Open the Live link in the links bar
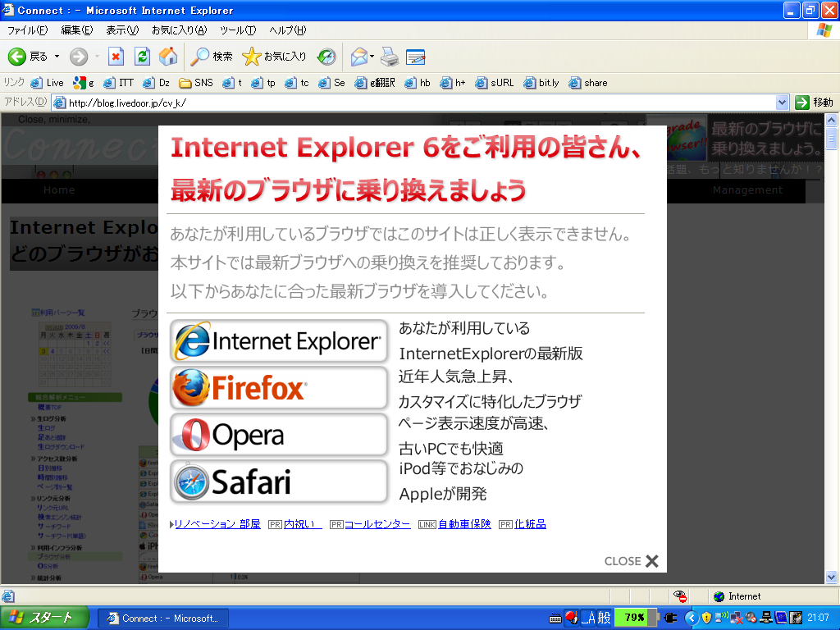This screenshot has height=630, width=840. [x=47, y=83]
